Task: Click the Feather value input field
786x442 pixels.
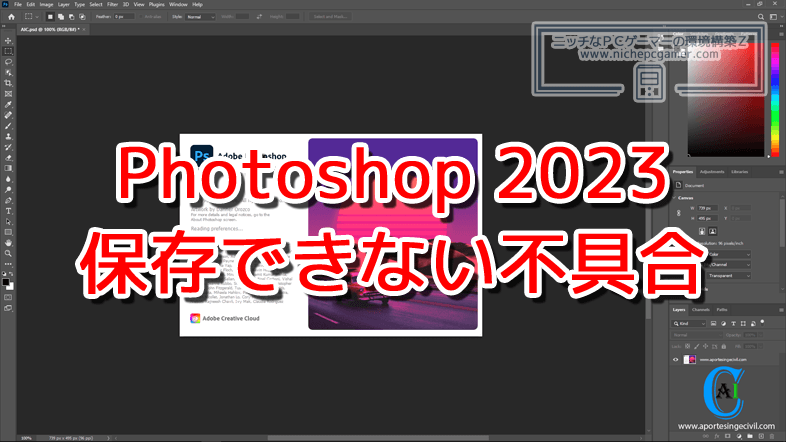Action: click(x=123, y=17)
